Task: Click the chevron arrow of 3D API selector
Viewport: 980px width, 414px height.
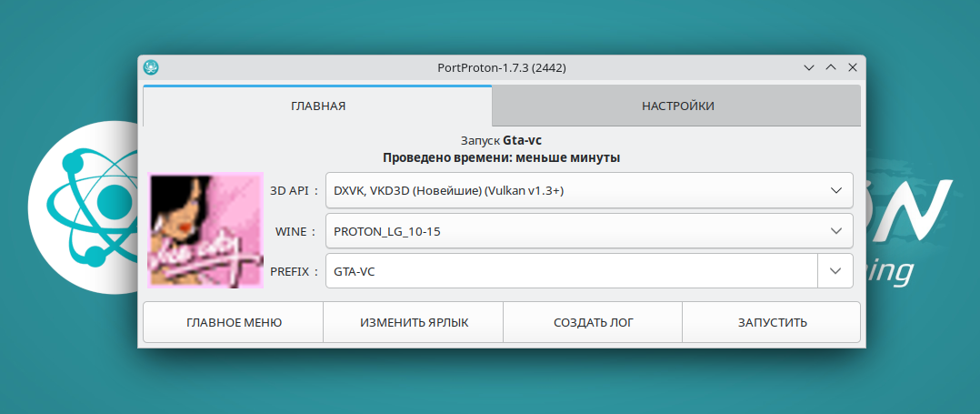Action: tap(836, 190)
